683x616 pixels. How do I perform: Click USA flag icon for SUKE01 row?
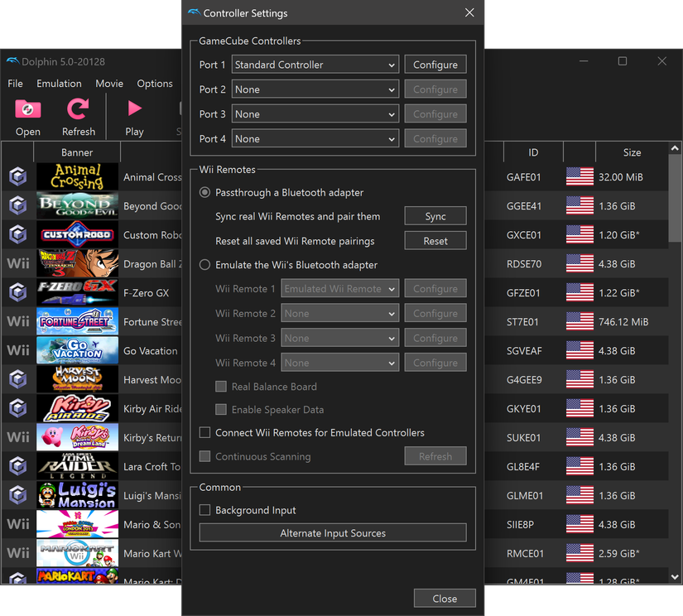click(580, 437)
